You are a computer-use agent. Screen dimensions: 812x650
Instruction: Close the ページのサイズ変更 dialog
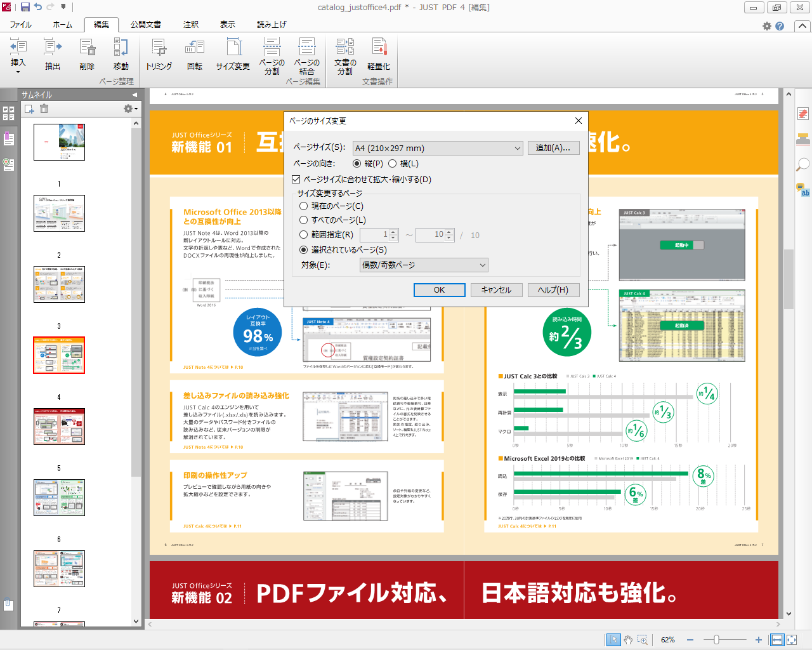pos(578,121)
